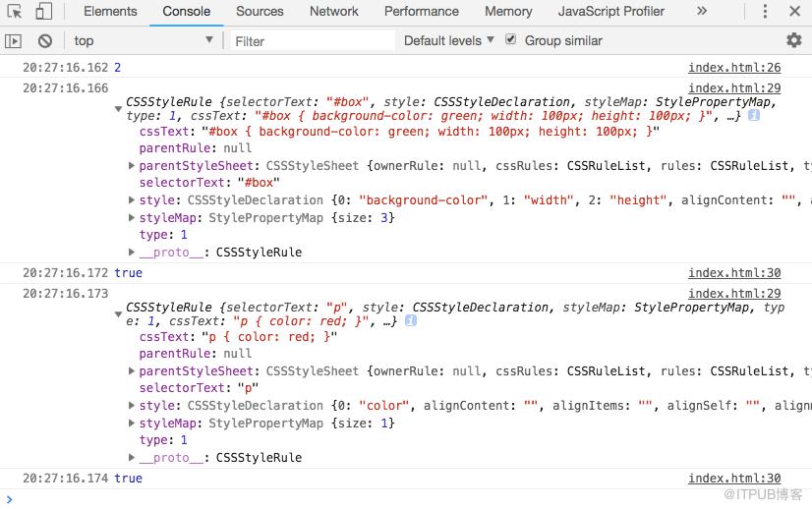
Task: Expand parentStyleSheet under the #box rule
Action: pos(132,166)
